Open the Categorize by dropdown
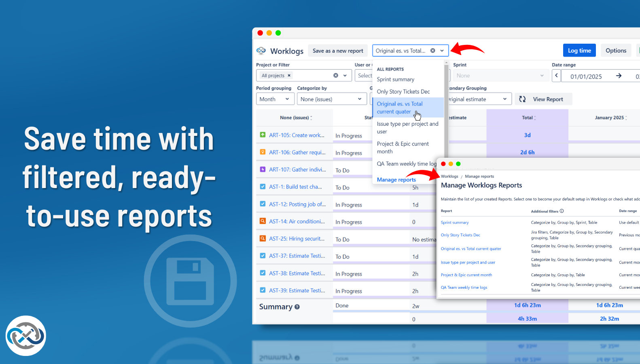 [332, 99]
